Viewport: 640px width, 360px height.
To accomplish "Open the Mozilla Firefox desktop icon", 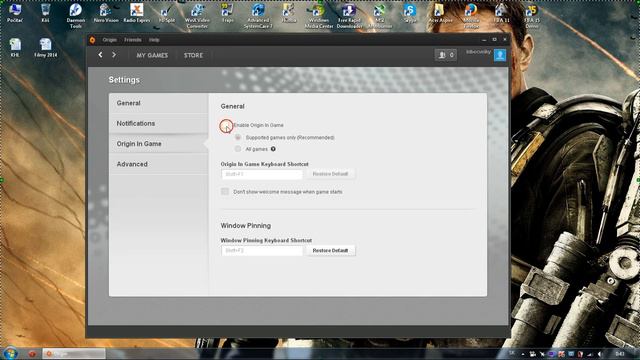I will pyautogui.click(x=471, y=16).
